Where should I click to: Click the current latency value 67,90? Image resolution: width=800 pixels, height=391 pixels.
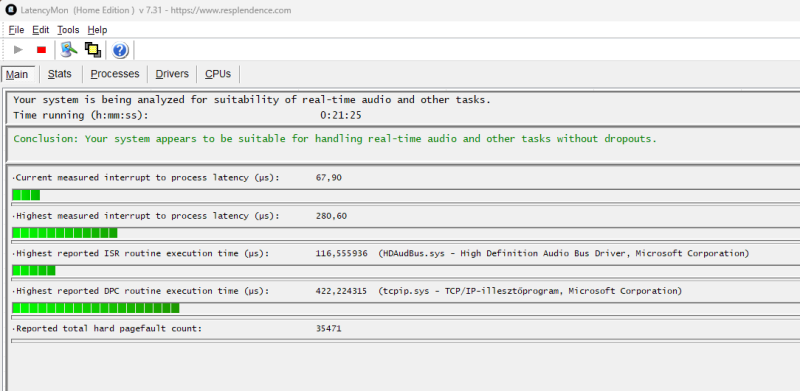click(x=329, y=178)
